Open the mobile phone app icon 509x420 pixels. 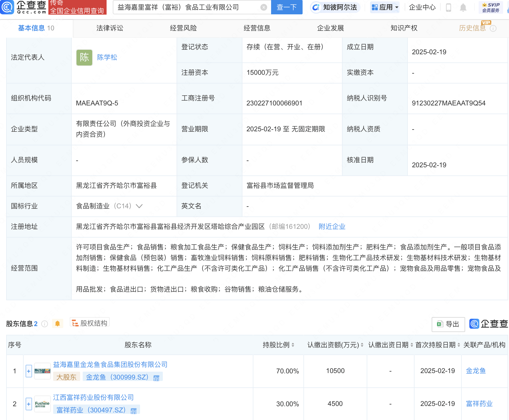tap(449, 7)
